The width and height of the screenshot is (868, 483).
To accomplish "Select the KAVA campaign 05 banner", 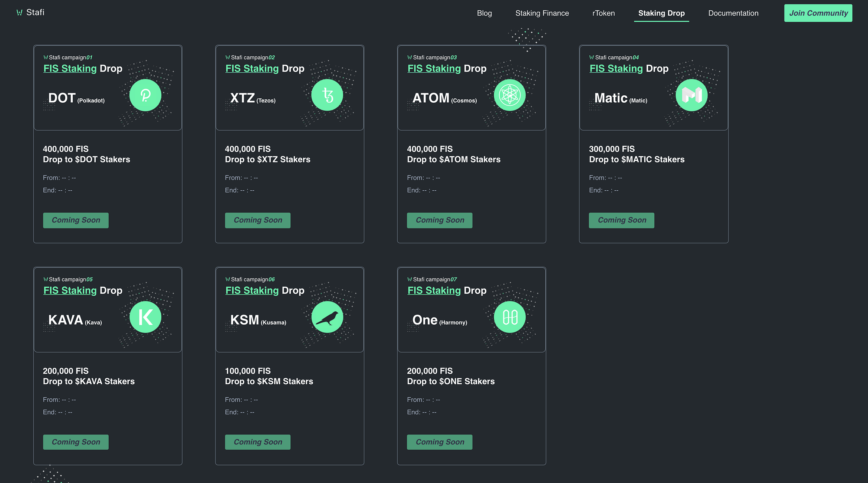I will point(108,310).
